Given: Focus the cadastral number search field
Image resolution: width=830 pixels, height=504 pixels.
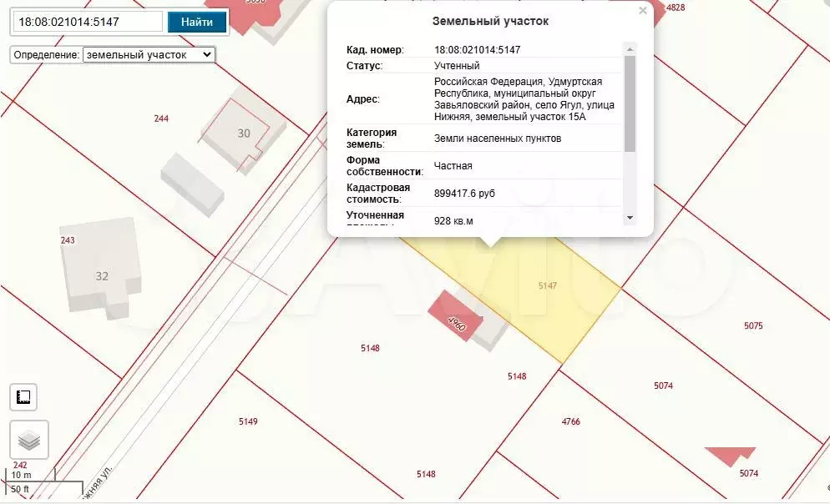Looking at the screenshot, I should 88,22.
